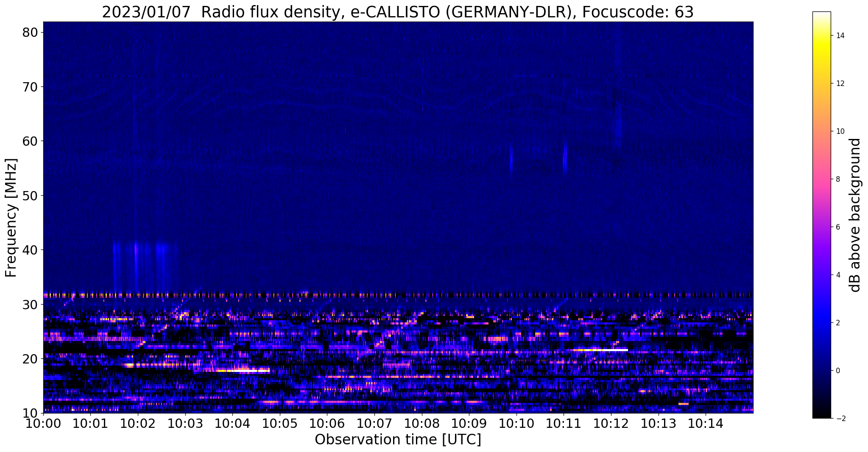Click the 10:02 time tick label
868x452 pixels.
pyautogui.click(x=138, y=423)
